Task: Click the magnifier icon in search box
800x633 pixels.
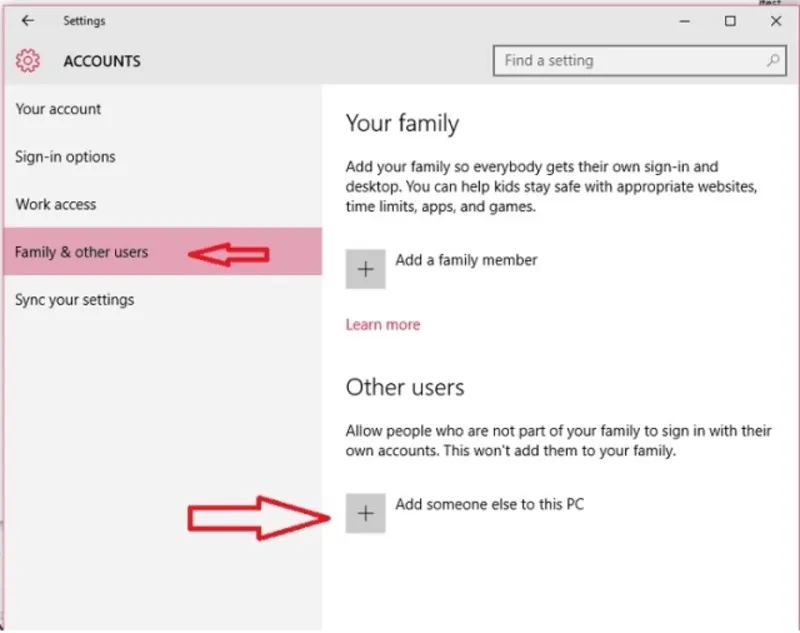Action: [x=773, y=61]
